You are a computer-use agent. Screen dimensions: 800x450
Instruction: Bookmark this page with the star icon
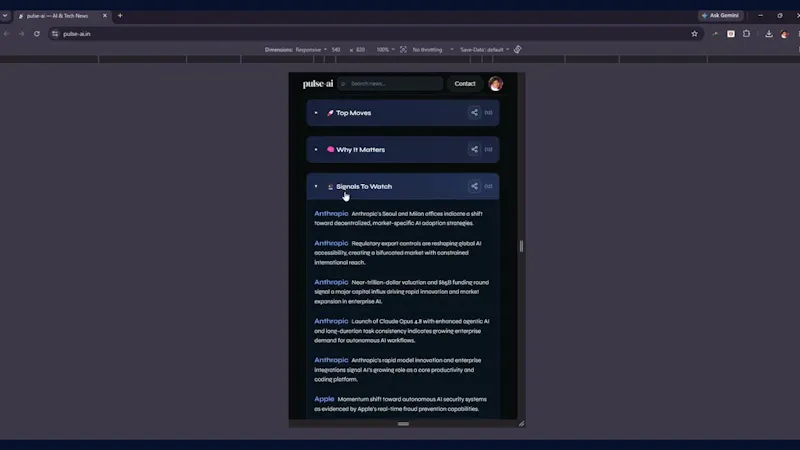[x=694, y=34]
